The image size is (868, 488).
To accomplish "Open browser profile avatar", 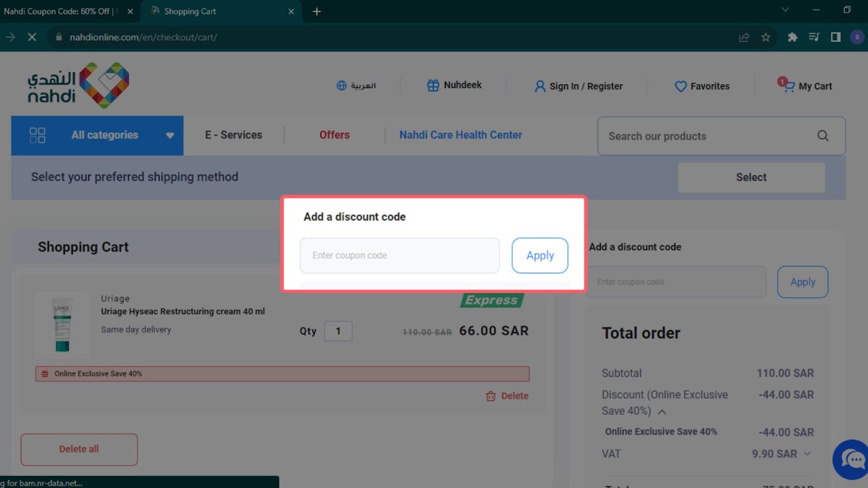I will tap(856, 37).
